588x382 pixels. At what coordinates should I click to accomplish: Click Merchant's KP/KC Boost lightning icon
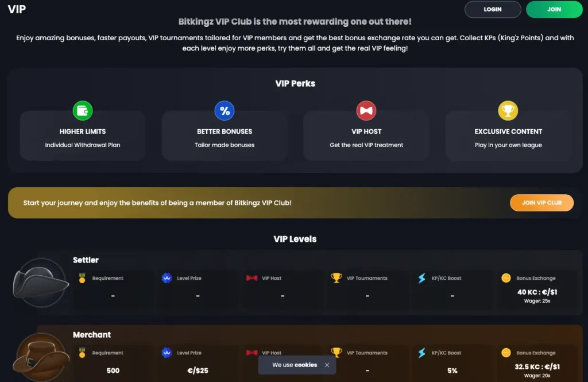(422, 353)
